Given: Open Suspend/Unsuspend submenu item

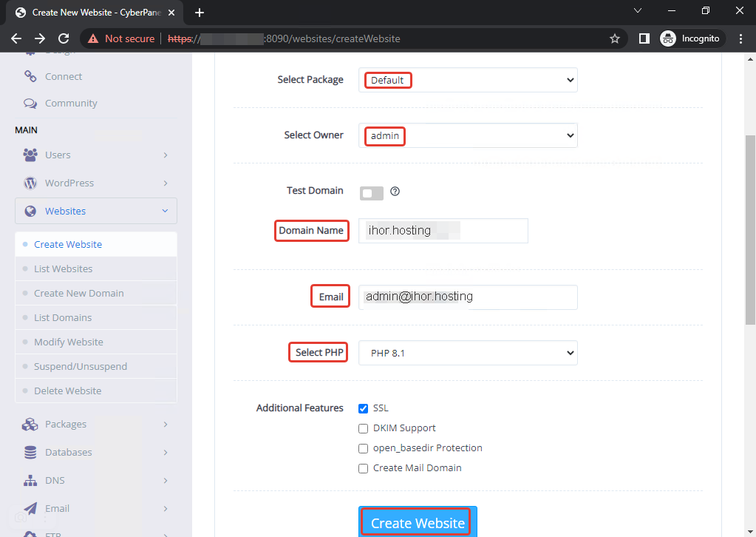Looking at the screenshot, I should (x=96, y=366).
